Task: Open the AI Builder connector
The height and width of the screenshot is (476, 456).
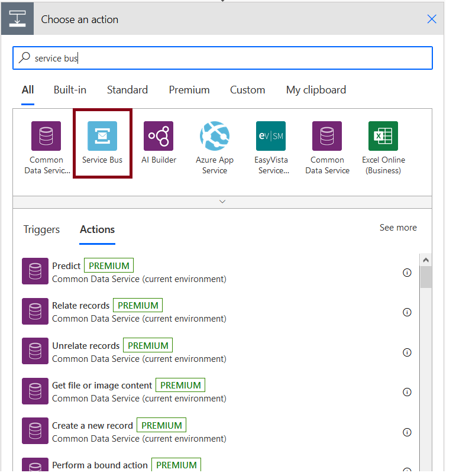Action: coord(159,135)
